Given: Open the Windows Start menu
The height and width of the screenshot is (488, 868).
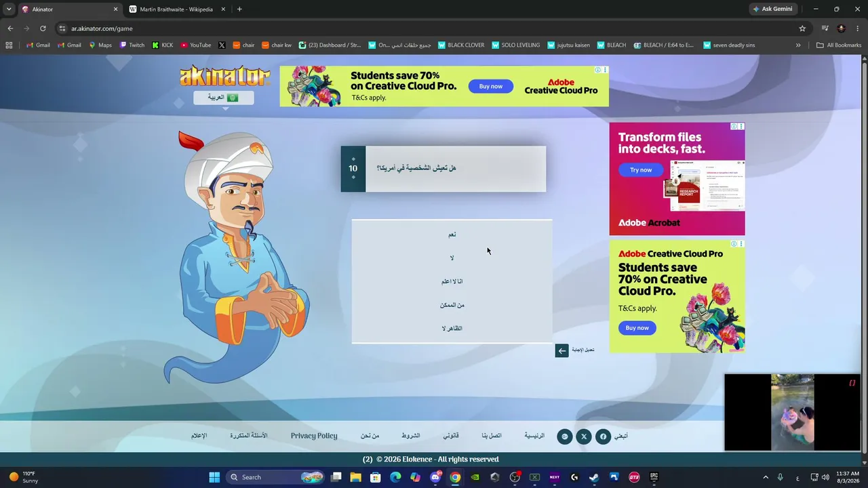Looking at the screenshot, I should (214, 477).
